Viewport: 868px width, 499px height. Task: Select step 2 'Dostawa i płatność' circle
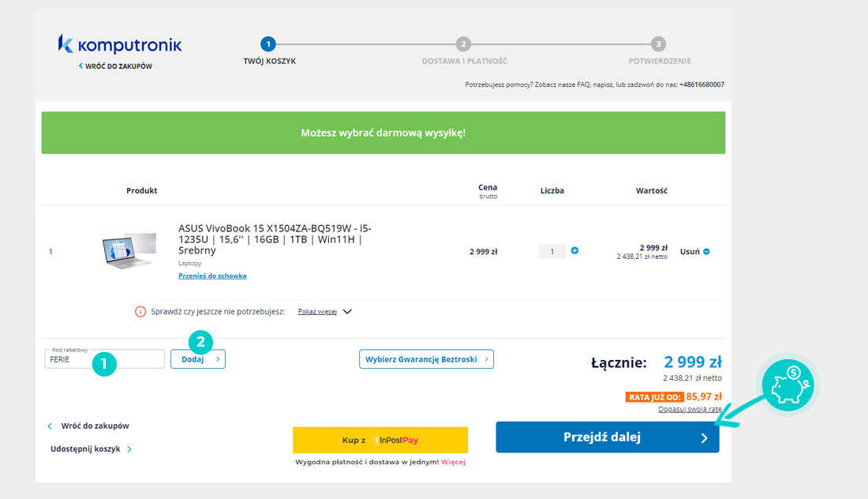463,43
